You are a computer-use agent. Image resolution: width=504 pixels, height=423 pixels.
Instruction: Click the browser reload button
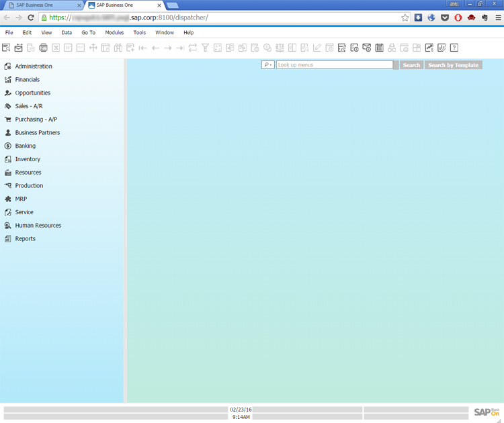point(31,17)
